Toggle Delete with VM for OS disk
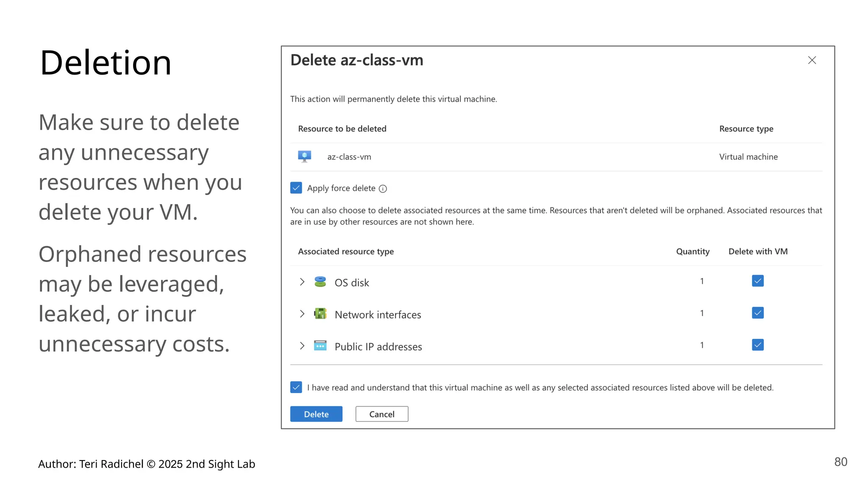Image resolution: width=868 pixels, height=488 pixels. (x=758, y=281)
